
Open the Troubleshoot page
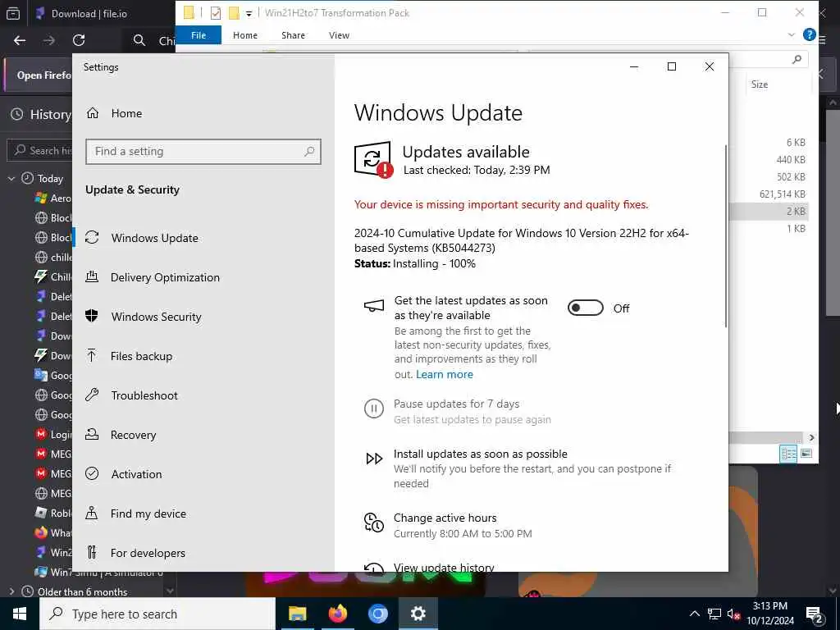pyautogui.click(x=132, y=395)
